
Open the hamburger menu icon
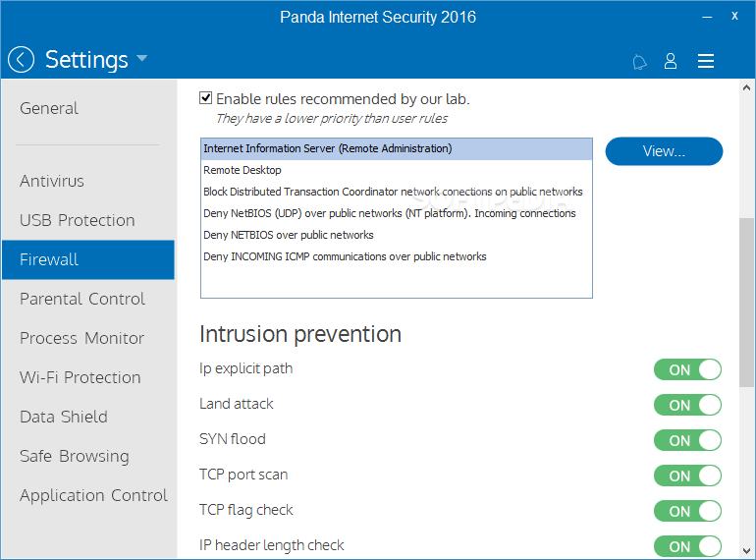(x=705, y=61)
